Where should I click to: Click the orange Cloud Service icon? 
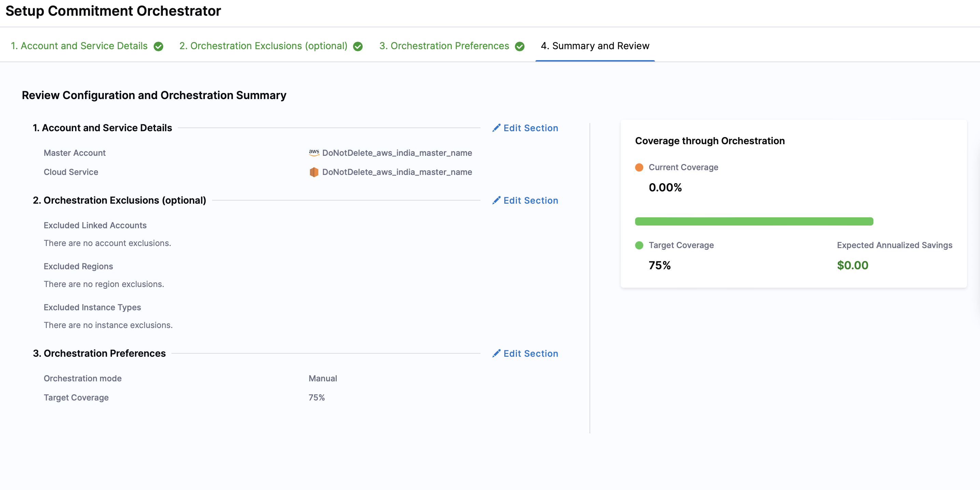(314, 172)
